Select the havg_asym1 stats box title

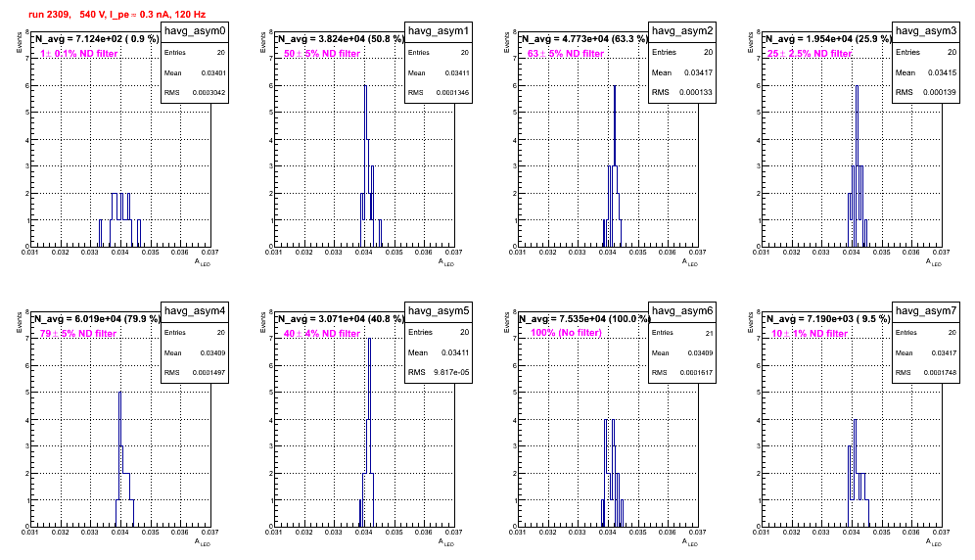(439, 30)
